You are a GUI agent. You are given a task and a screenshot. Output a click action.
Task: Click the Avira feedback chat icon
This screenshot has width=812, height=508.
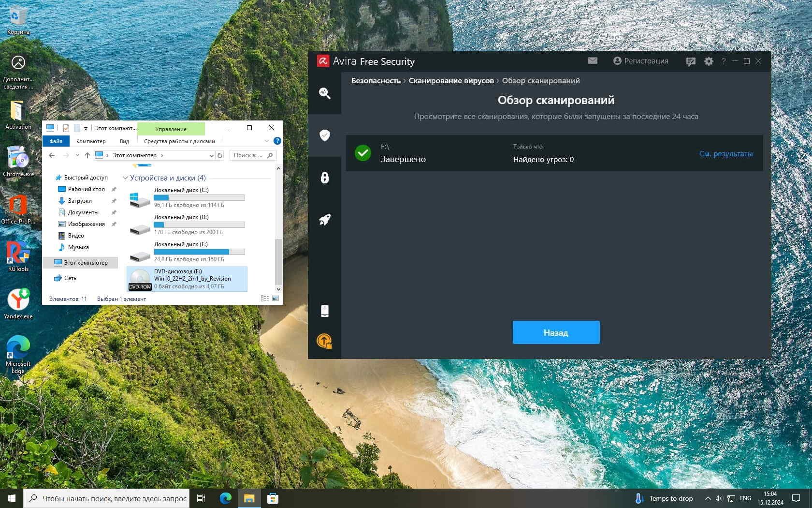click(x=691, y=61)
